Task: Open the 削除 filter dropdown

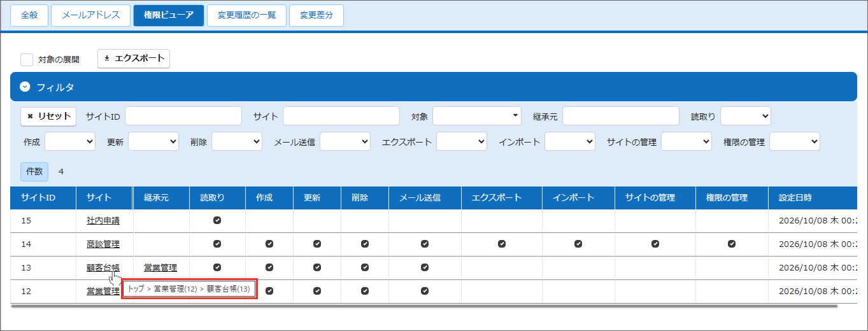Action: [x=237, y=141]
